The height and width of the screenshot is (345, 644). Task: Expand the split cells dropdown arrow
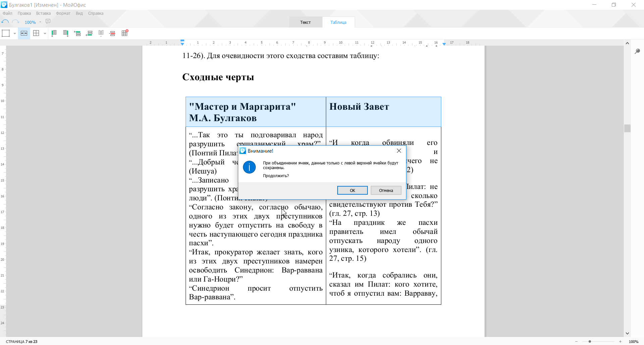[45, 34]
